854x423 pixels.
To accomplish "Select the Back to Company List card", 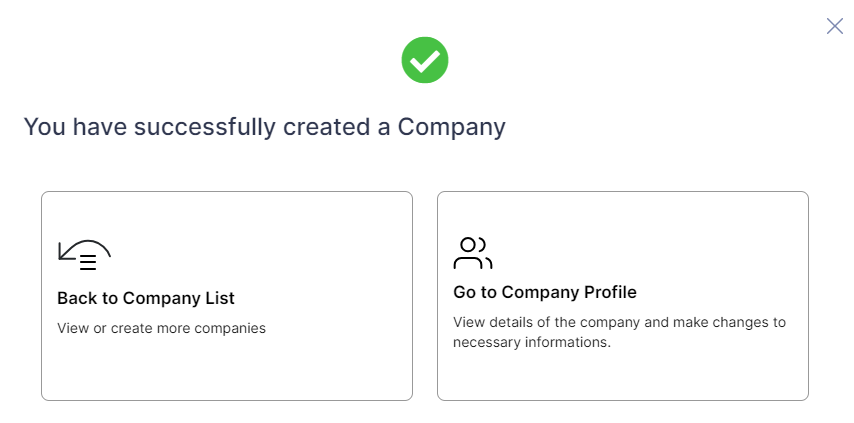I will point(227,296).
